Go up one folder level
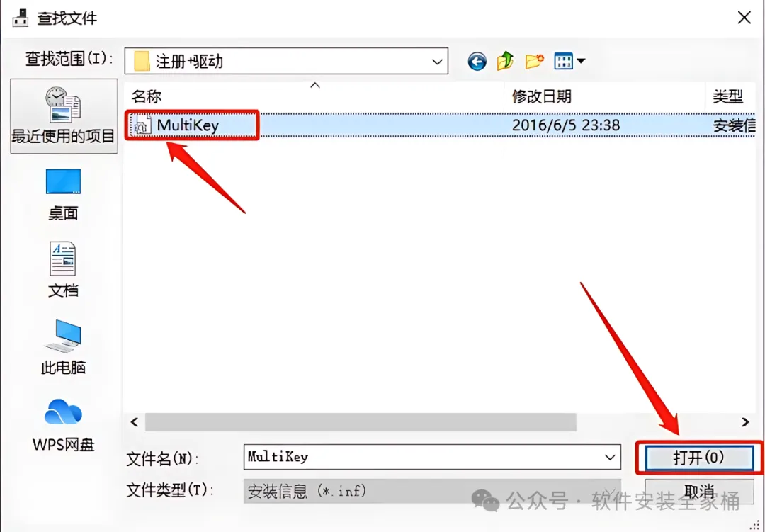Viewport: 765px width, 532px height. (505, 61)
